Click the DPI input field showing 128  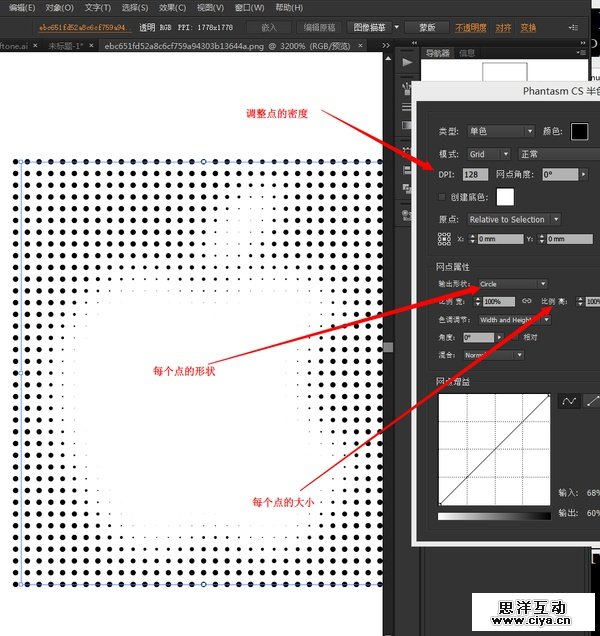475,174
